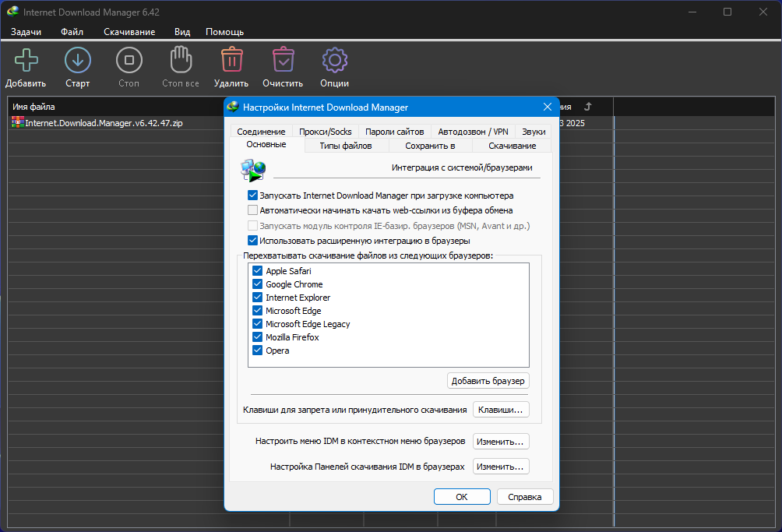Disable launching IDM at computer startup
The image size is (782, 532).
point(252,196)
